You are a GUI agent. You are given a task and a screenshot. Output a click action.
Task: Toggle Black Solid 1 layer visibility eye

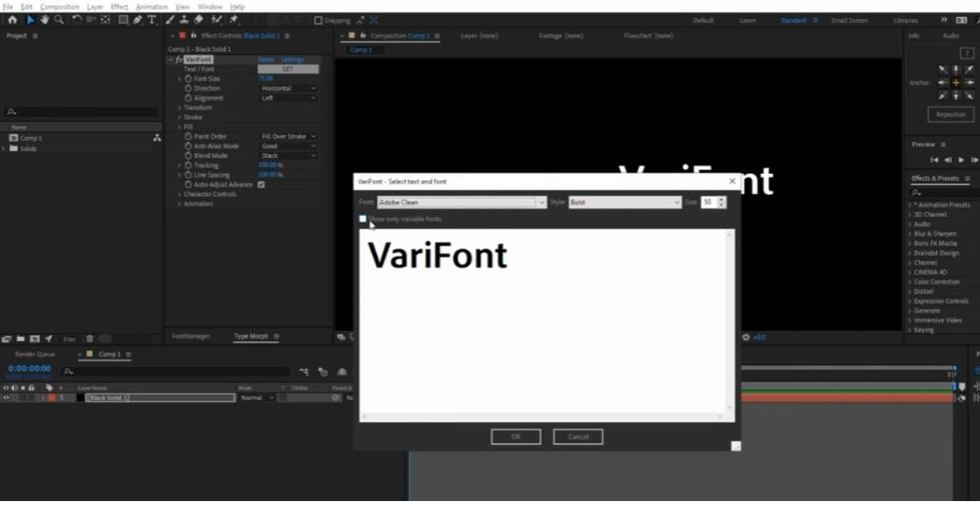(6, 397)
